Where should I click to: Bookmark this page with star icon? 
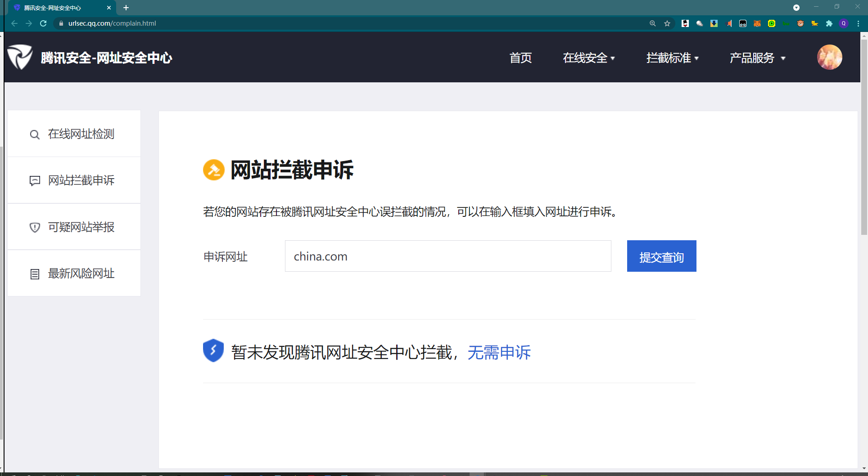coord(667,23)
